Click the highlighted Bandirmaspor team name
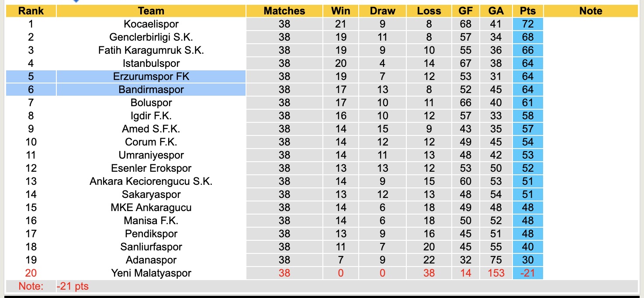Image resolution: width=644 pixels, height=298 pixels. (151, 90)
